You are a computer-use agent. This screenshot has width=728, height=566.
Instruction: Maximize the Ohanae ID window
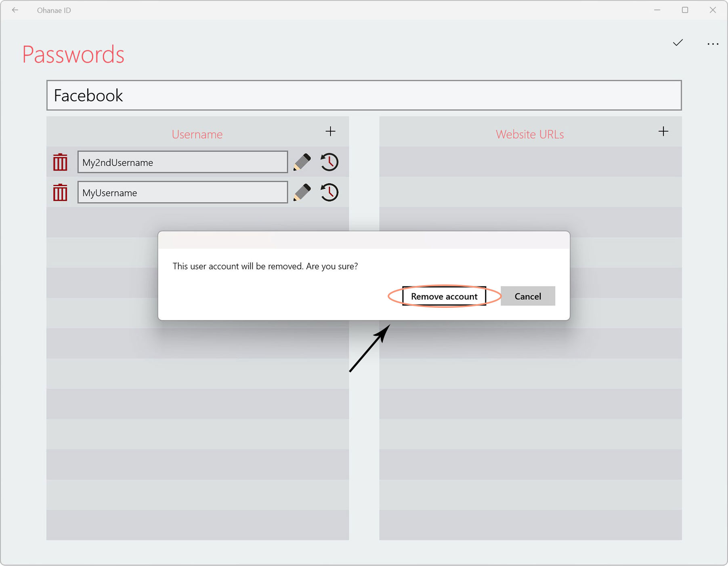pos(685,10)
